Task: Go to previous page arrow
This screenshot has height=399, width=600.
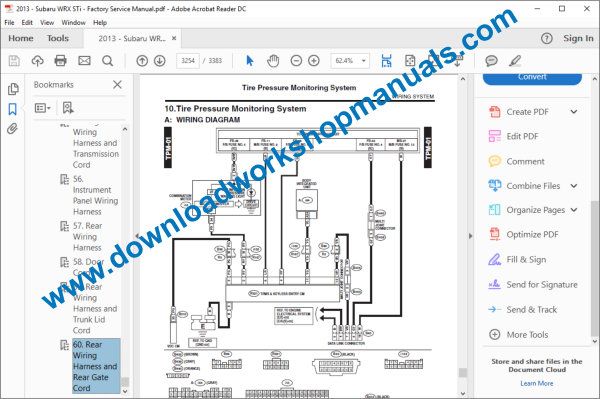Action: (142, 61)
